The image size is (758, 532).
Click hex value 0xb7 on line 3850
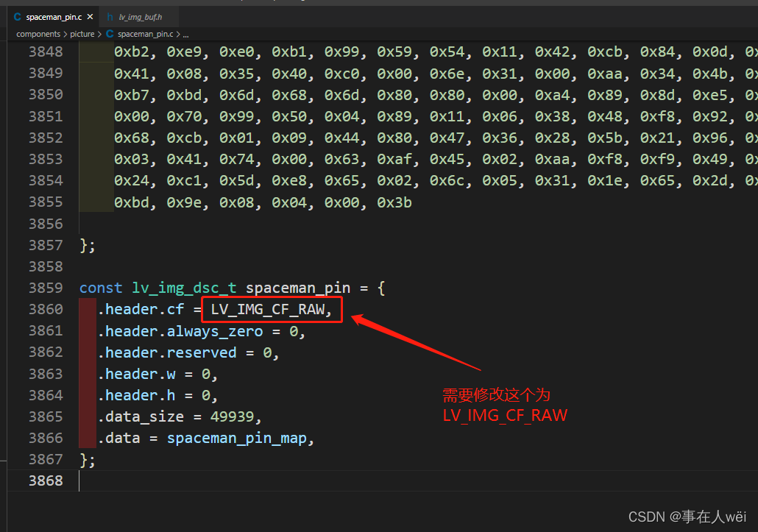click(x=132, y=95)
